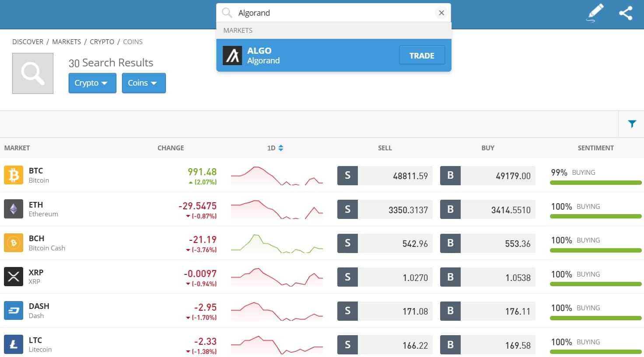Click the BTC 1D sparkline chart
Viewport: 644px width, 357px height.
coord(277,176)
